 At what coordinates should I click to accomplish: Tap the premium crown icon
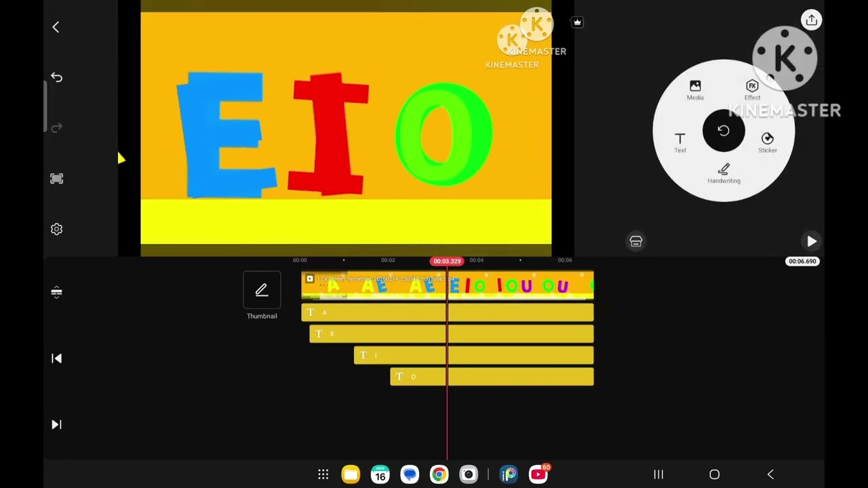(577, 22)
